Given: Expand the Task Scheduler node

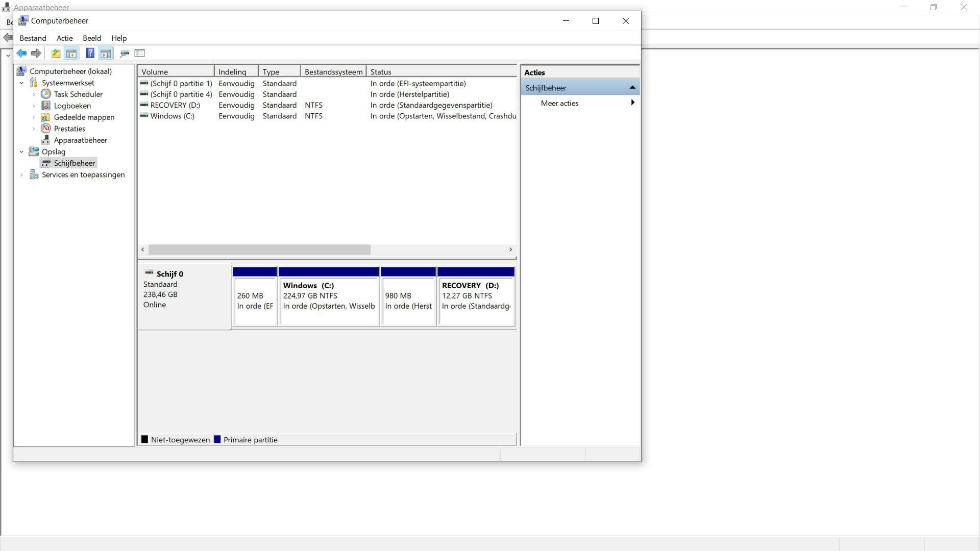Looking at the screenshot, I should tap(34, 94).
